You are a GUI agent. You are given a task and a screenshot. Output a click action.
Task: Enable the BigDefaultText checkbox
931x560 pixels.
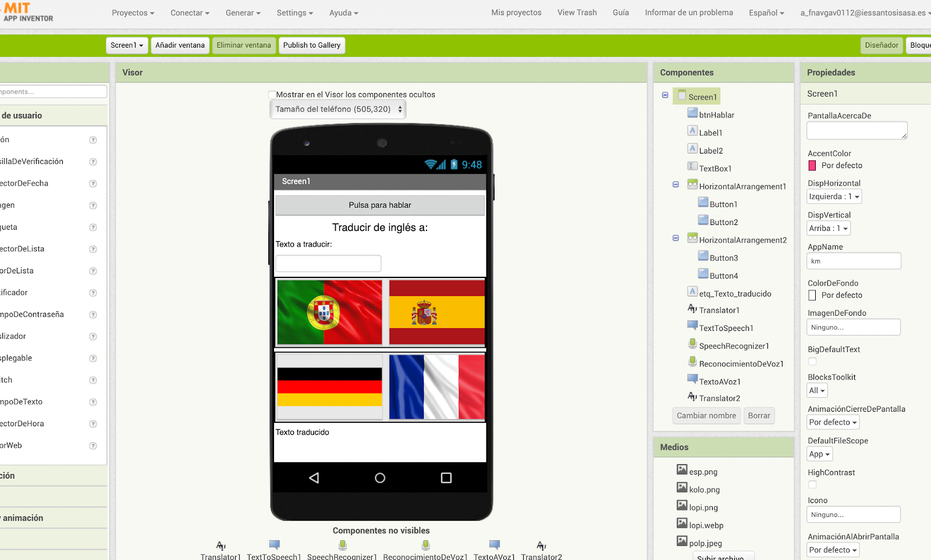pos(812,361)
